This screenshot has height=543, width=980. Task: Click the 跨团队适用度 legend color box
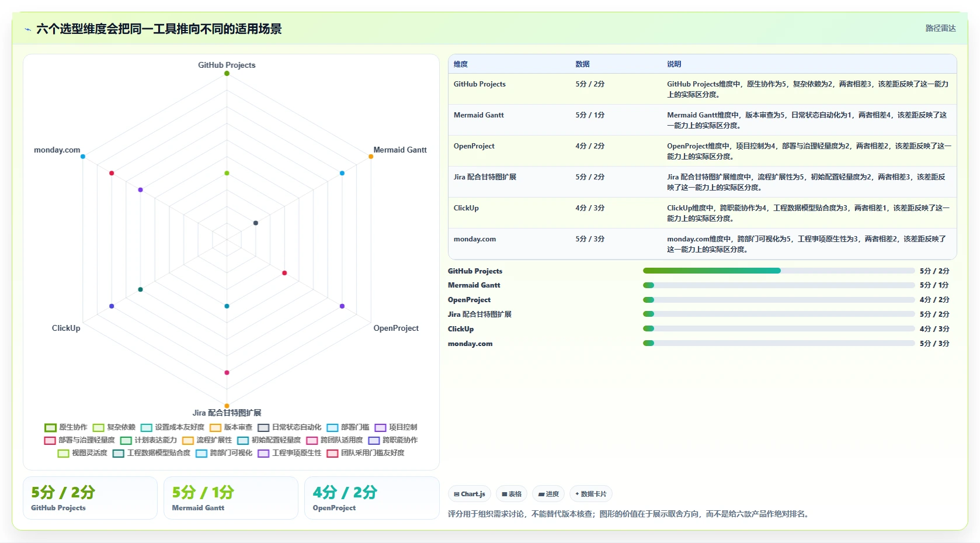coord(312,441)
